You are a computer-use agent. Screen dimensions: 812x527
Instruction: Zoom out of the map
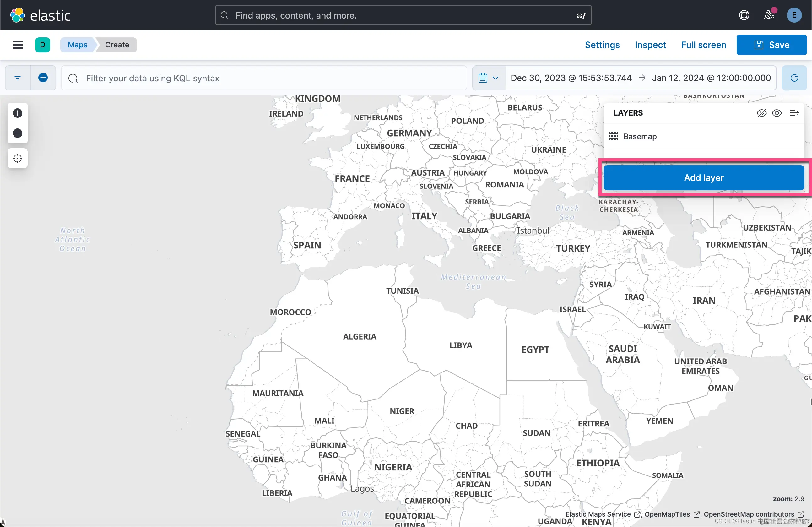(x=17, y=133)
